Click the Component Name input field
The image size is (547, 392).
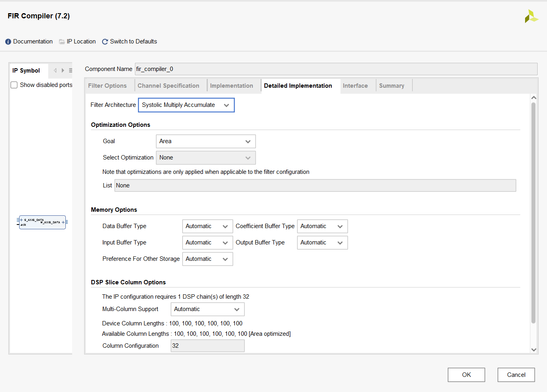[336, 69]
